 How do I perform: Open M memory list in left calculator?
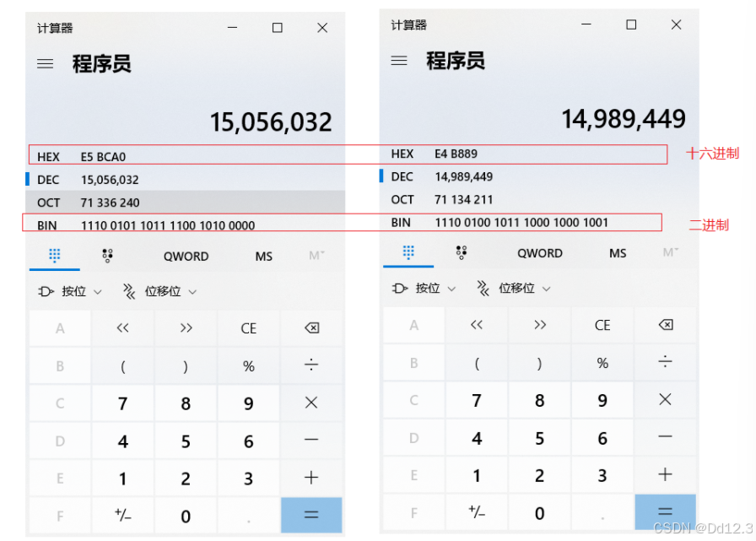(316, 256)
